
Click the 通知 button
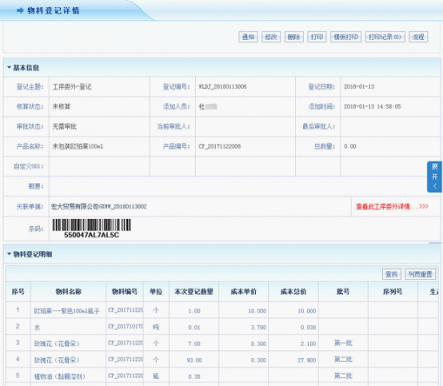coord(248,37)
